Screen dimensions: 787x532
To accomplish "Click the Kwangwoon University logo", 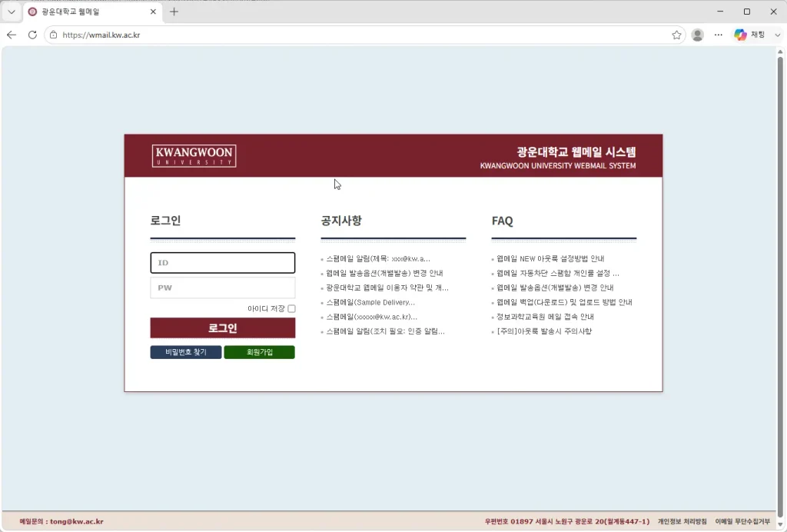I will (194, 155).
